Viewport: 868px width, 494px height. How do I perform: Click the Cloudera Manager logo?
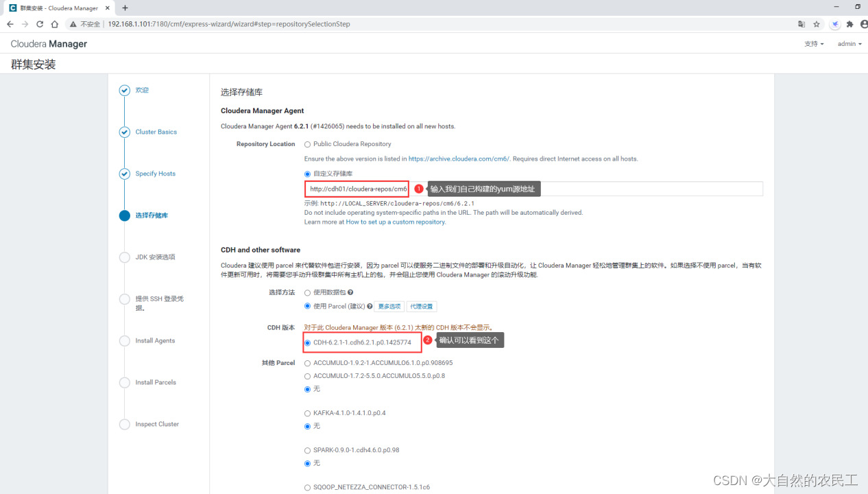click(49, 44)
